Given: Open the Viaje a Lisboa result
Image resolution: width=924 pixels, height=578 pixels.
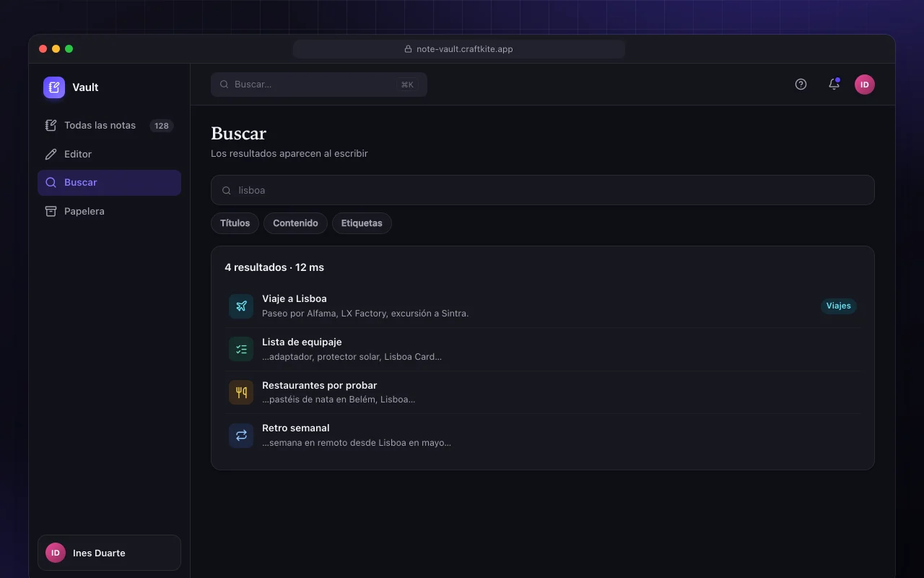Looking at the screenshot, I should tap(543, 306).
